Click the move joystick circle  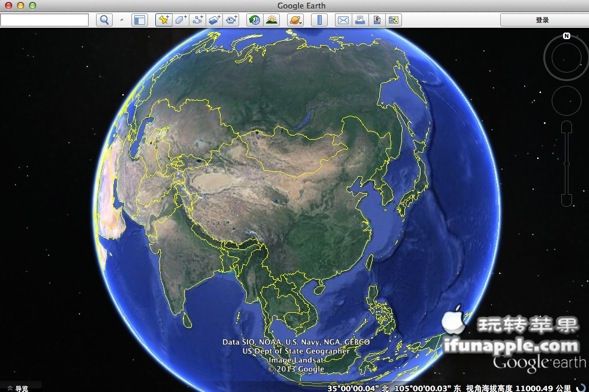click(x=566, y=100)
